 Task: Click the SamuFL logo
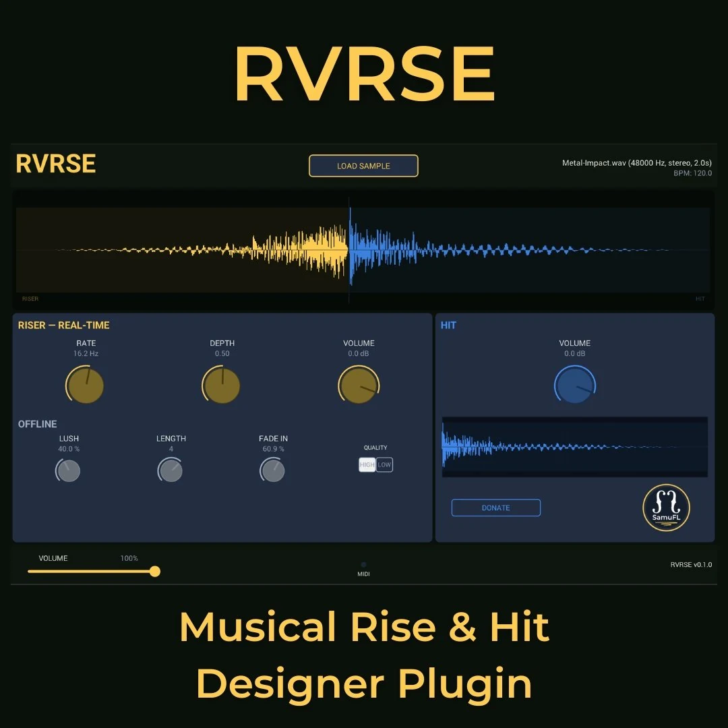coord(665,508)
